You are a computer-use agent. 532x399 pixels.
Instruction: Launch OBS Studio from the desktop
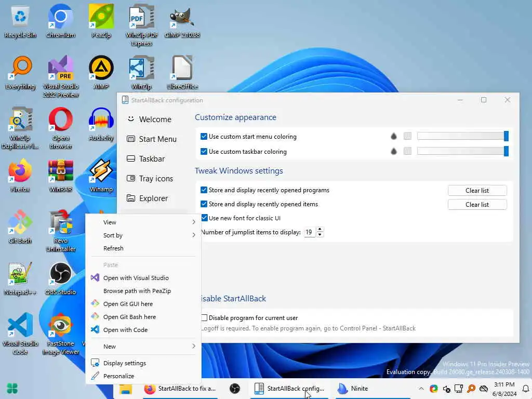point(61,278)
